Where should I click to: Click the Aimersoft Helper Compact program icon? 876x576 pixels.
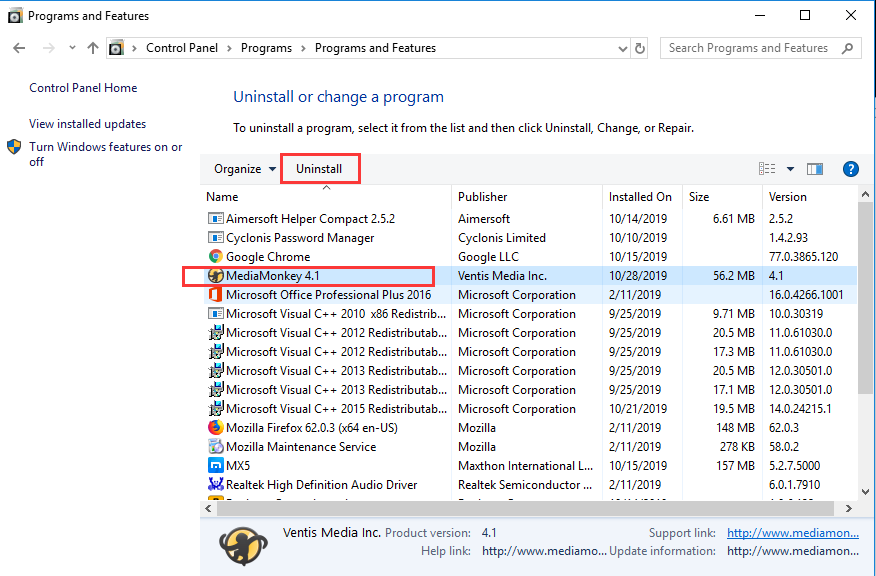(x=215, y=218)
